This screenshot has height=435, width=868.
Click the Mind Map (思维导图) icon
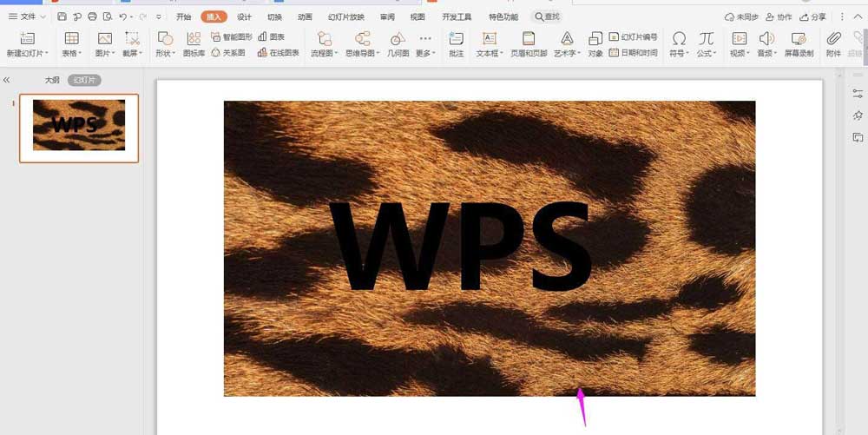click(x=363, y=38)
